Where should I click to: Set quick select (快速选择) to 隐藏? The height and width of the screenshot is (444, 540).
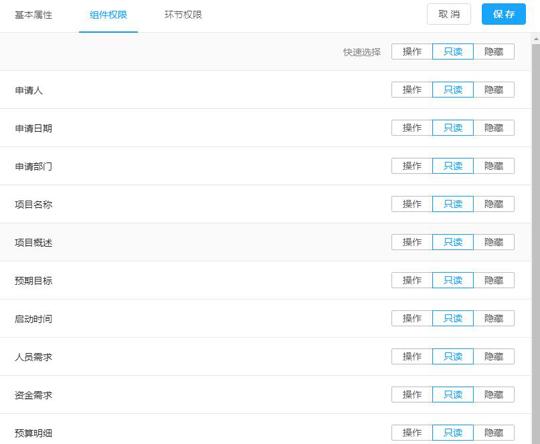point(494,52)
